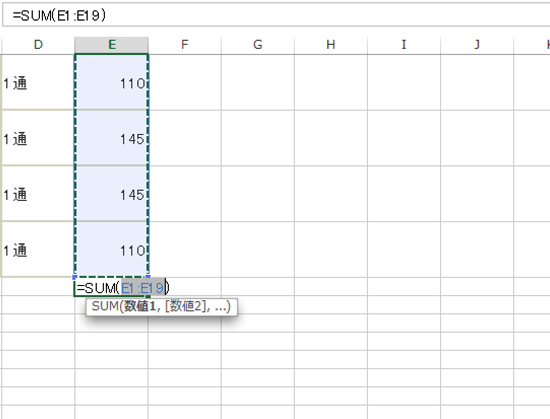
Task: Select column H header
Action: [331, 45]
